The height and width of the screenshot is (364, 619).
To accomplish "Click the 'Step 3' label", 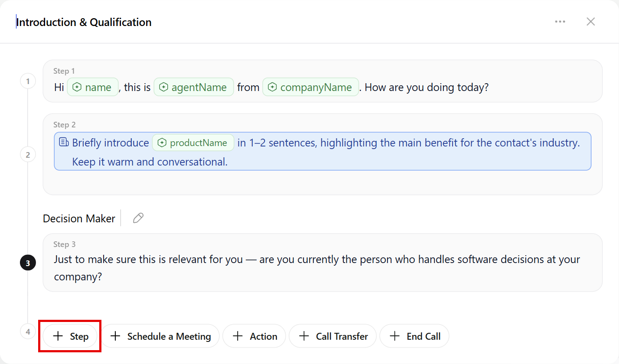I will point(65,244).
